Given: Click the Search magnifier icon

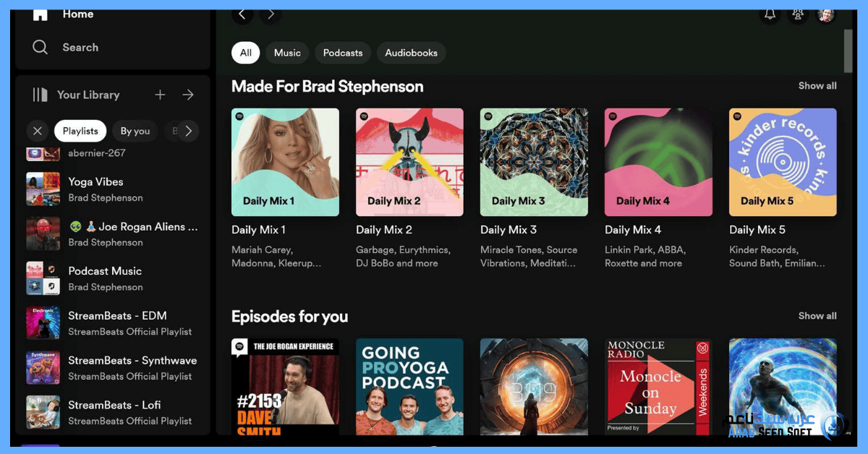Looking at the screenshot, I should tap(41, 47).
